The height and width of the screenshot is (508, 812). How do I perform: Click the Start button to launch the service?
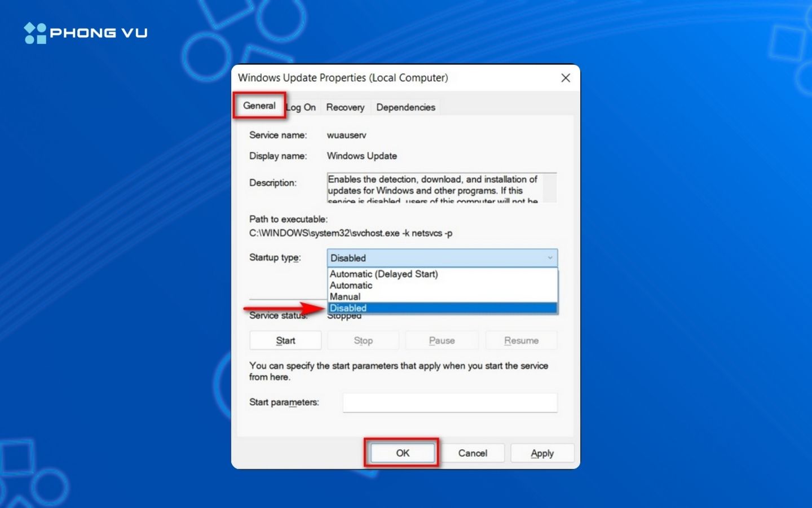coord(285,340)
